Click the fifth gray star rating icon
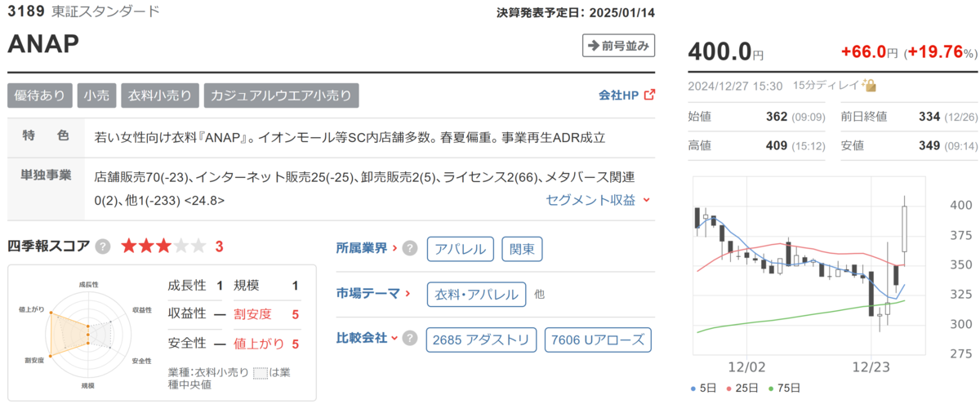980x404 pixels. pyautogui.click(x=200, y=246)
